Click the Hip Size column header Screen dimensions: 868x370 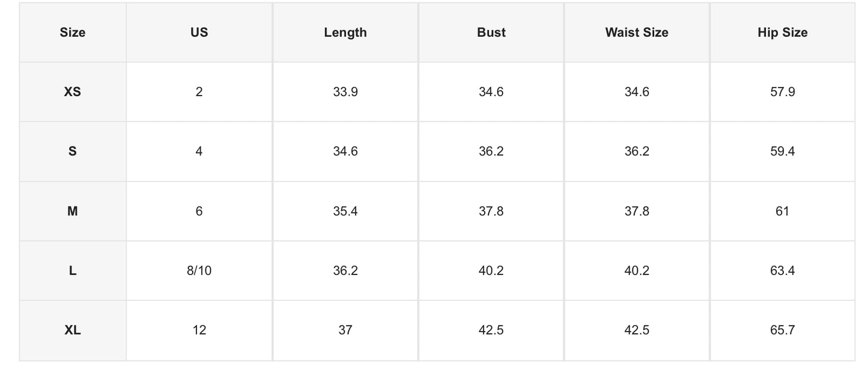tap(783, 32)
